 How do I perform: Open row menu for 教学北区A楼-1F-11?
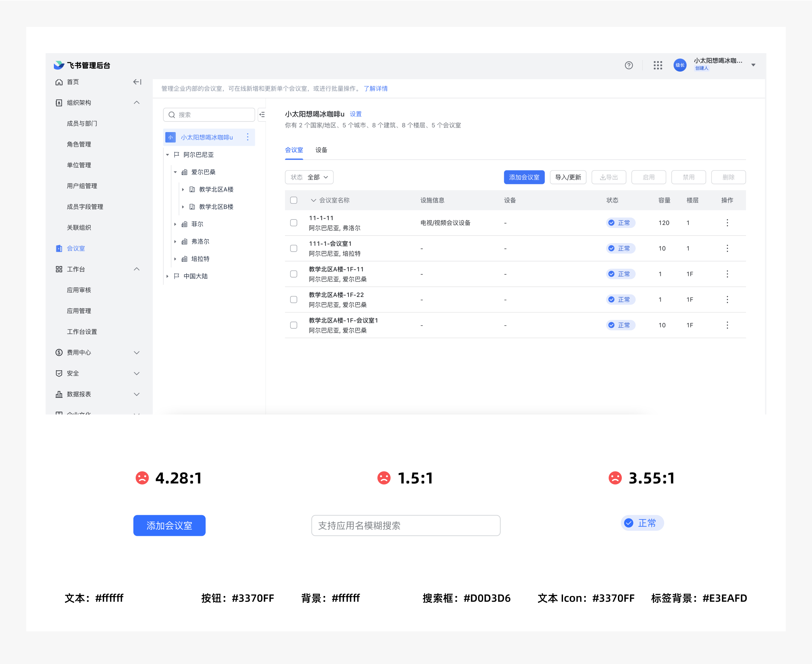(727, 274)
